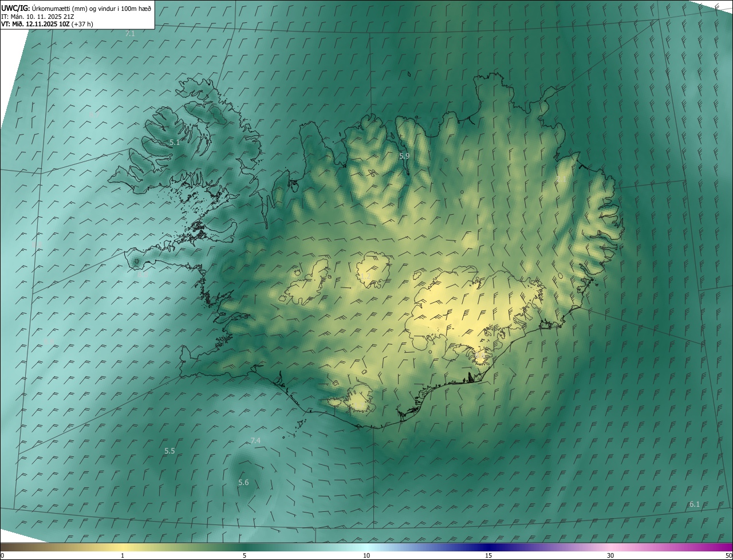Click the colorbar tick labeled 10
Viewport: 733px width, 560px height.
click(366, 556)
